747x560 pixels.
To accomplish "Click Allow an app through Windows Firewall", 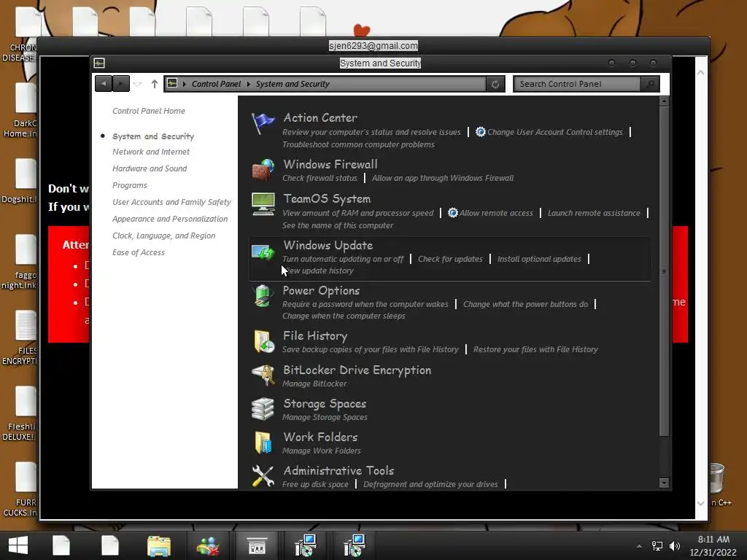I will click(443, 178).
